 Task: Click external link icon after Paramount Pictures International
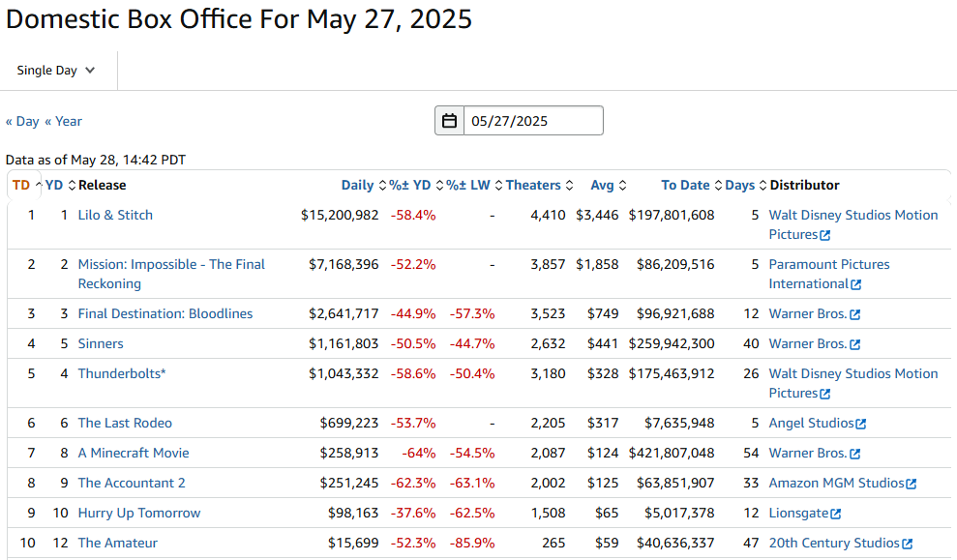point(855,284)
